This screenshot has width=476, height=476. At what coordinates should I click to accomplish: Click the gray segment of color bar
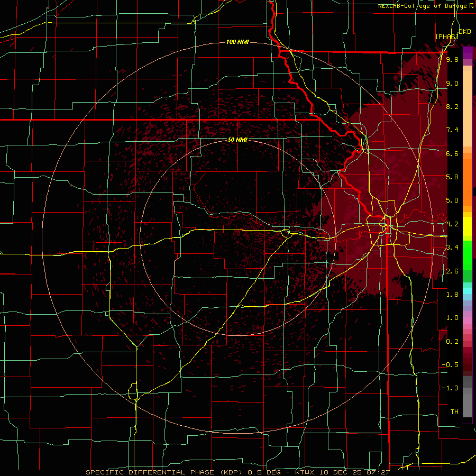(x=467, y=398)
